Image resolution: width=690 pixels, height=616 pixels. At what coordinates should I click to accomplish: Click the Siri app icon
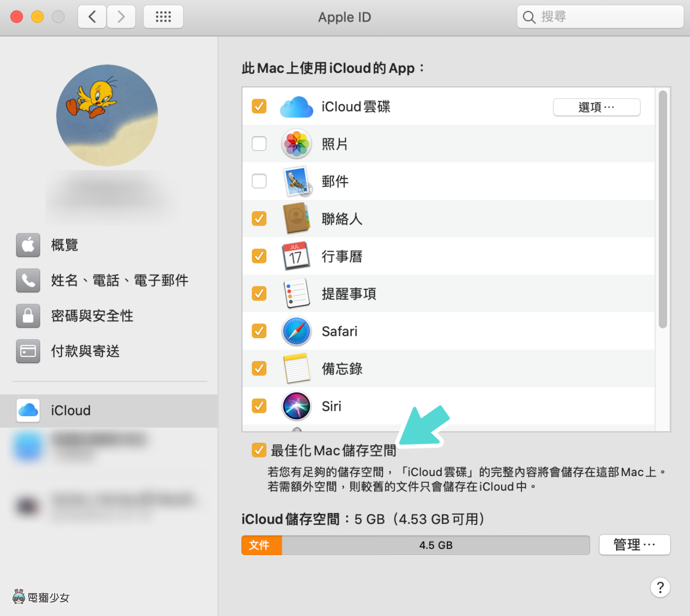[x=297, y=406]
